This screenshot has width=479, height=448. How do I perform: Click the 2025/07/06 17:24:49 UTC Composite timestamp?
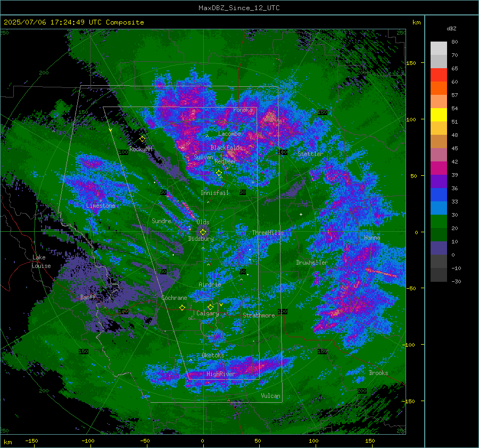point(74,22)
